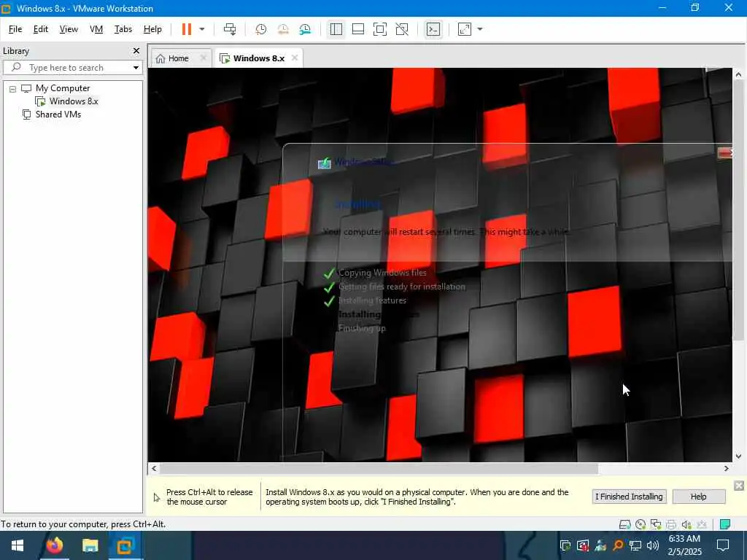Switch to Unity mode
Image resolution: width=747 pixels, height=560 pixels.
click(402, 29)
